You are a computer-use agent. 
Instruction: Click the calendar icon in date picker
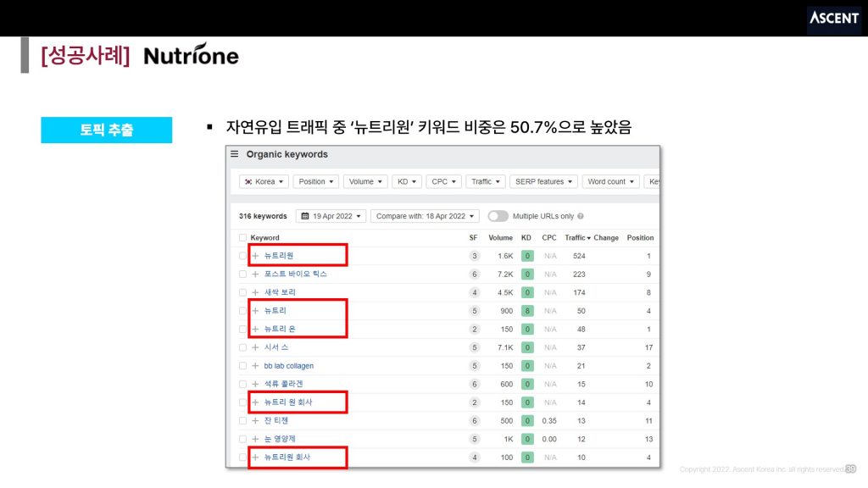[305, 216]
